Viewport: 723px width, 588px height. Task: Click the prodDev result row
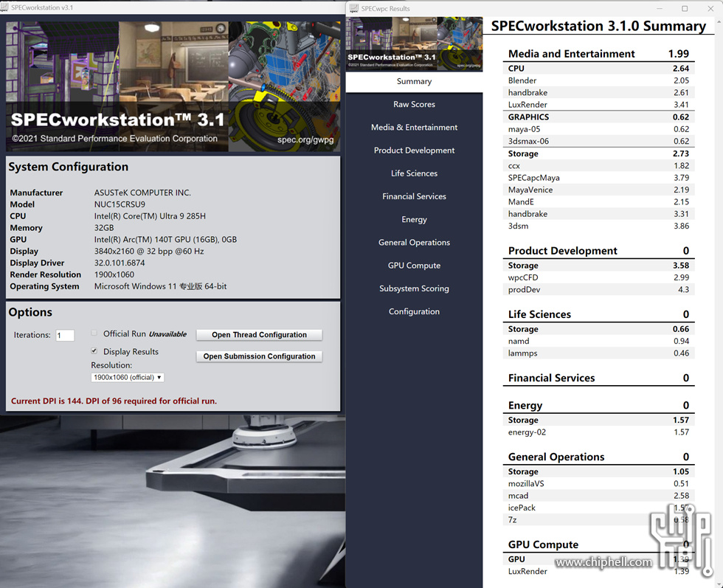[x=598, y=290]
